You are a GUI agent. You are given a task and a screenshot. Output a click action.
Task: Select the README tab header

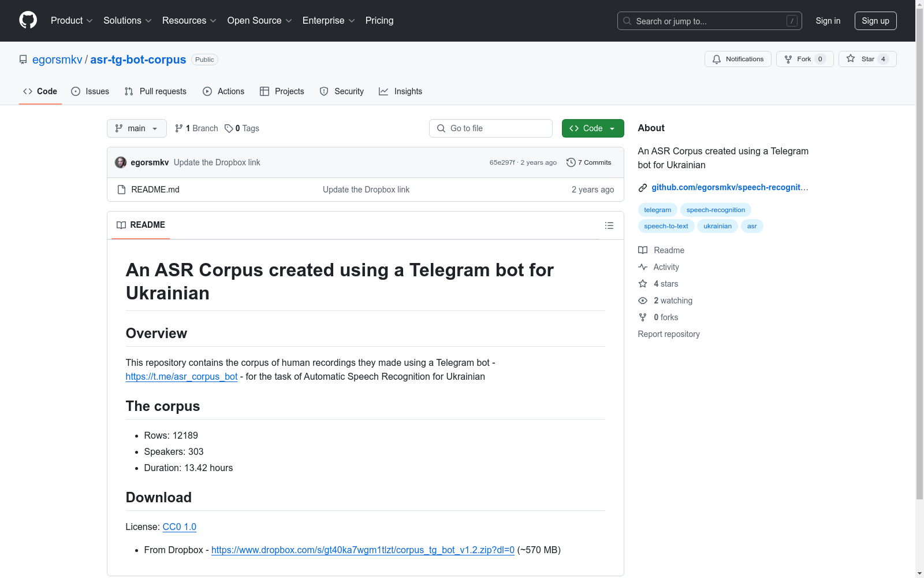point(141,225)
